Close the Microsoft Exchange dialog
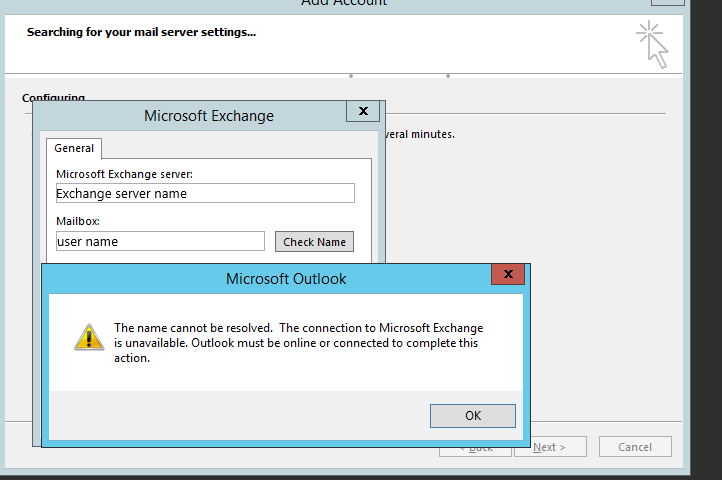The image size is (722, 480). (363, 111)
